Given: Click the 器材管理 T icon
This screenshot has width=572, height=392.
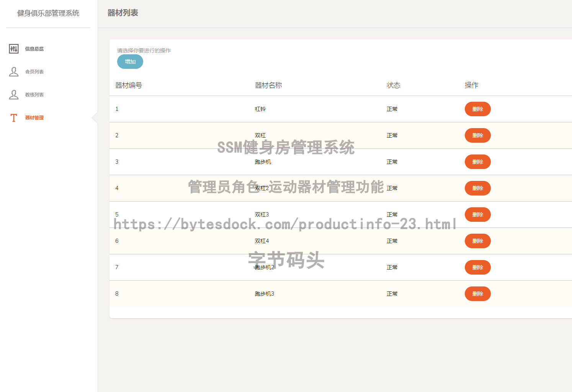Looking at the screenshot, I should tap(14, 117).
